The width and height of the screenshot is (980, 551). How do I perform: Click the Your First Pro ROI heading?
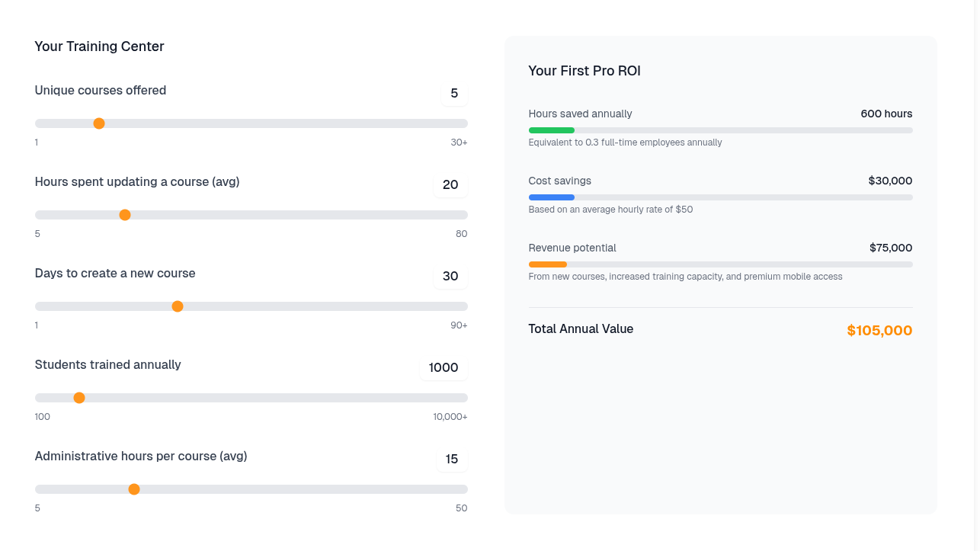(x=584, y=71)
